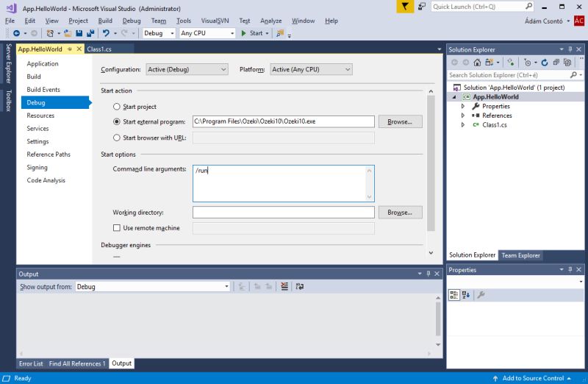588x384 pixels.
Task: Switch to the Class1.cs tab
Action: [99, 49]
